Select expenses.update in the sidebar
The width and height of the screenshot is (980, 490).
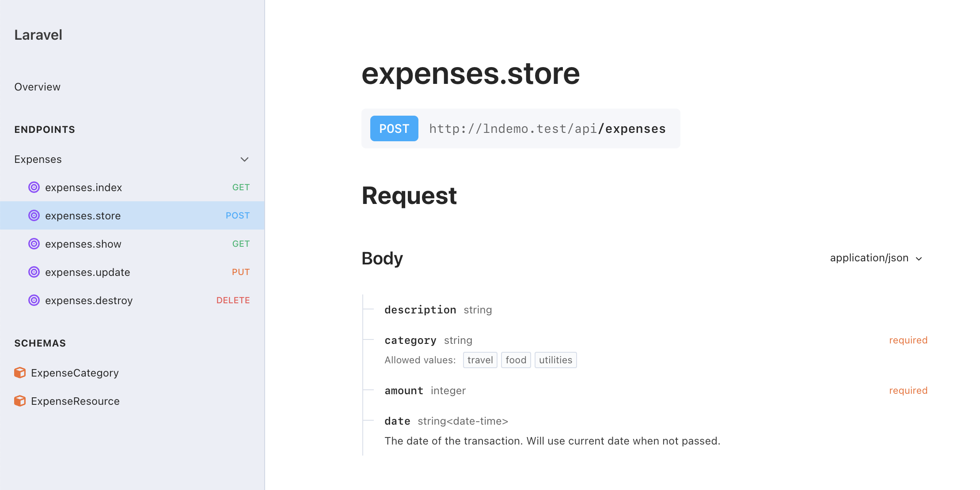[x=87, y=272]
